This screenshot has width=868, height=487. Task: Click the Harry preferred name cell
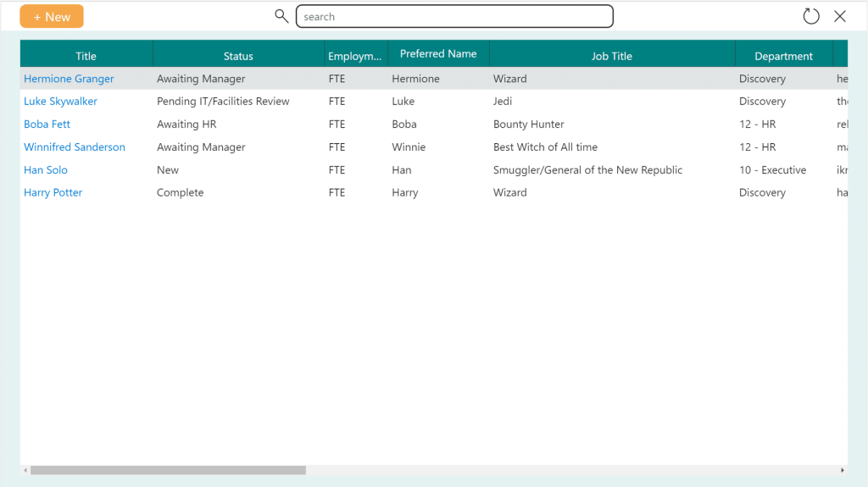pyautogui.click(x=404, y=192)
